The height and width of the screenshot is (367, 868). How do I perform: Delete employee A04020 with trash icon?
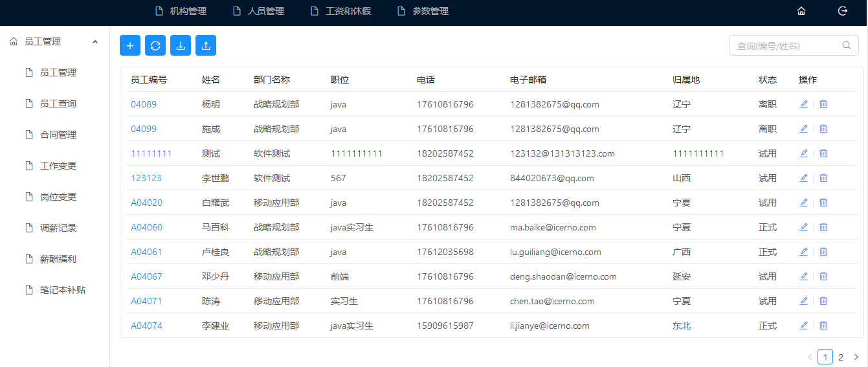823,202
